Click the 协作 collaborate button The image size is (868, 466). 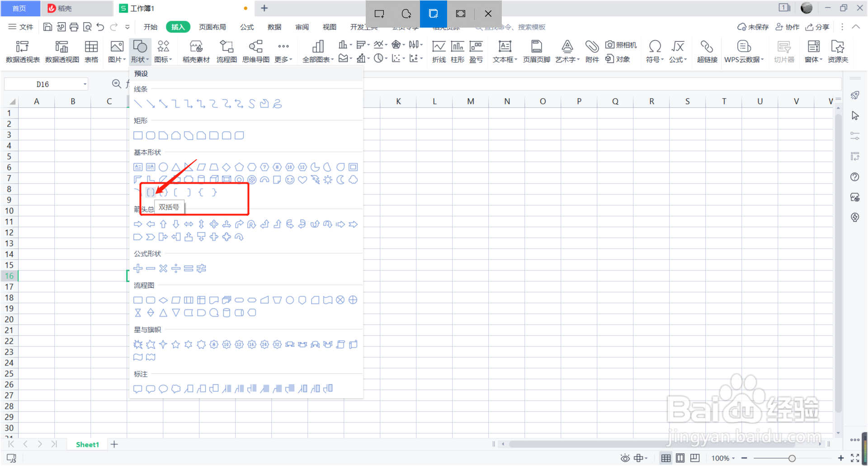tap(787, 27)
